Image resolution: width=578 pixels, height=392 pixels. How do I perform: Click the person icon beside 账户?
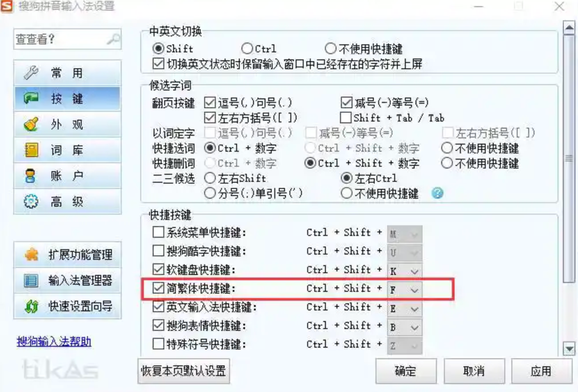tap(31, 176)
